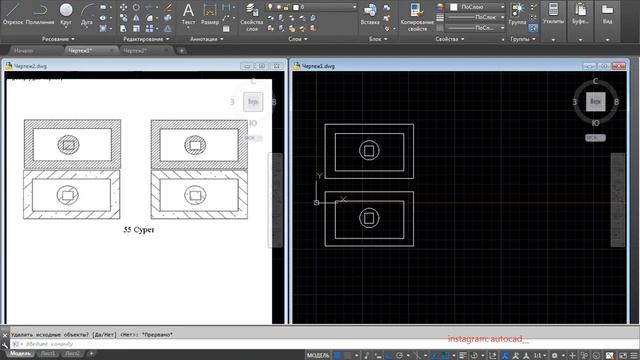Image resolution: width=640 pixels, height=360 pixels.
Task: Expand the Слои panel
Action: click(298, 39)
